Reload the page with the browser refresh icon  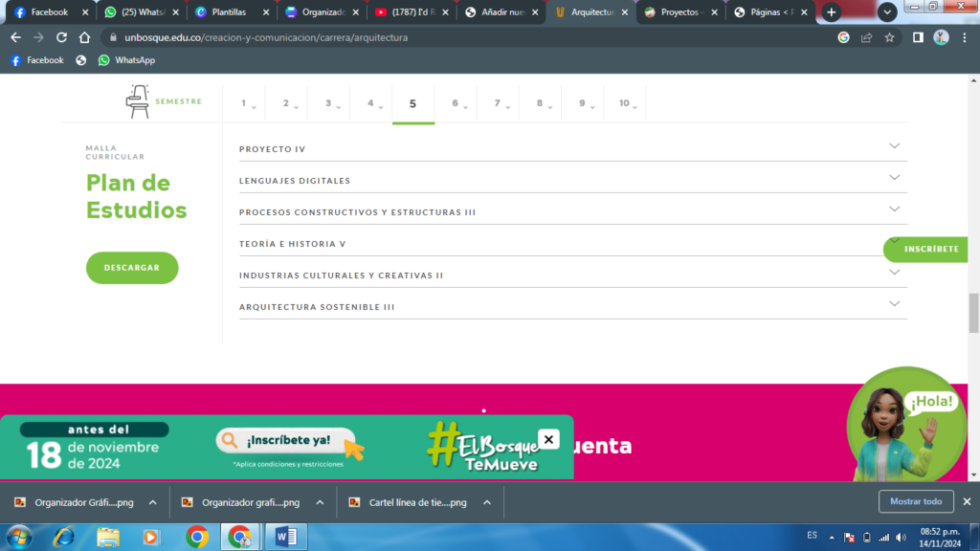(x=61, y=37)
